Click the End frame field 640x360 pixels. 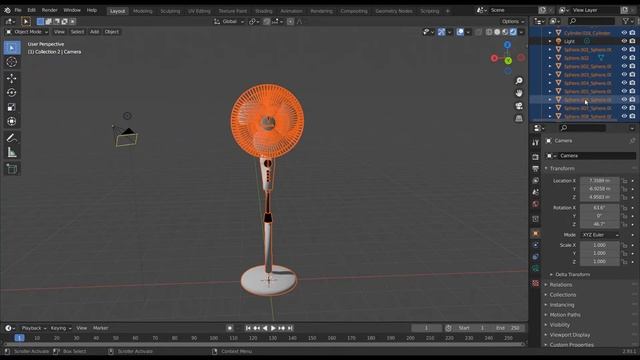point(508,328)
